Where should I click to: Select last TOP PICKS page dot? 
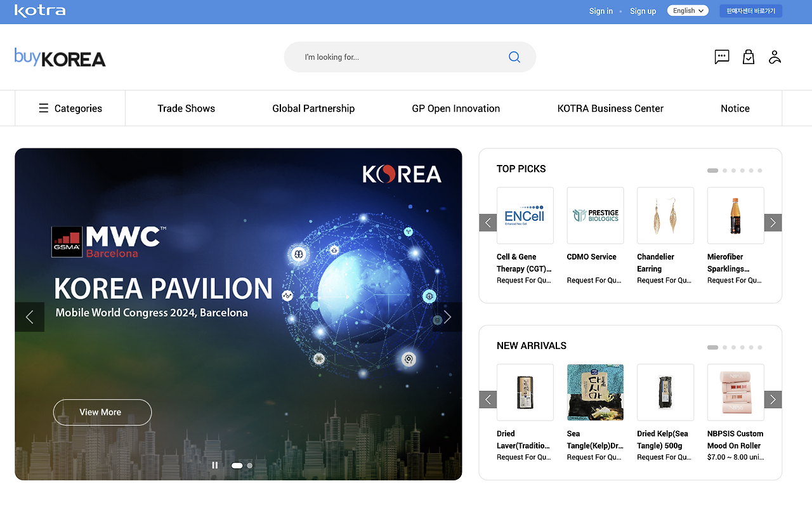[x=760, y=171]
